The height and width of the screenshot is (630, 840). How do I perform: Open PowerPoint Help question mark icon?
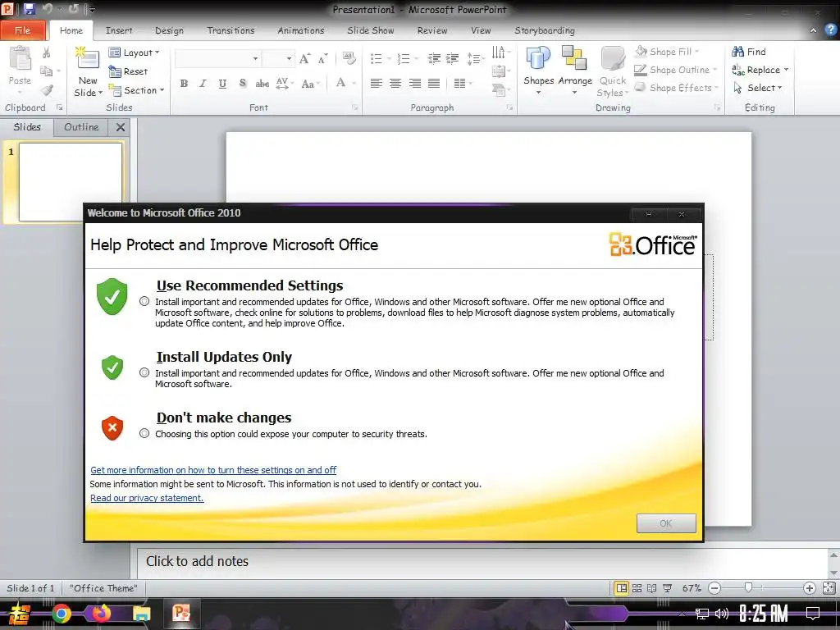pos(831,30)
